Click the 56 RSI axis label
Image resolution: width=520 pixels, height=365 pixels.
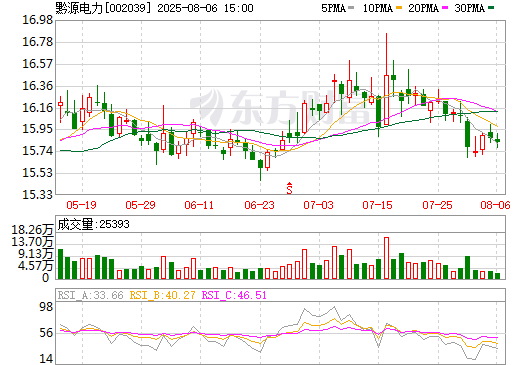[x=46, y=333]
